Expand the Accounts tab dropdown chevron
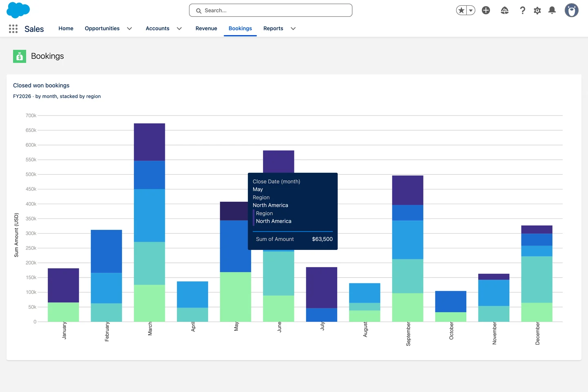This screenshot has height=392, width=588. (x=179, y=29)
